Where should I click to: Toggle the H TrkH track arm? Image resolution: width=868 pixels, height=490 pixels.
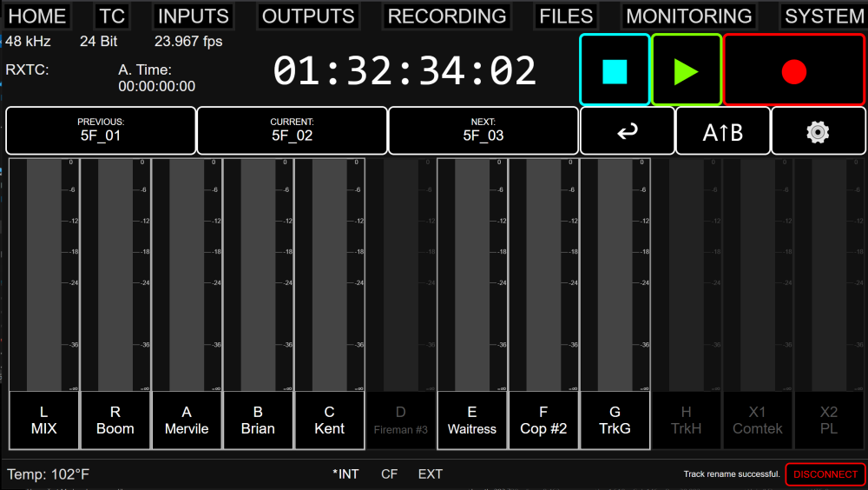686,420
